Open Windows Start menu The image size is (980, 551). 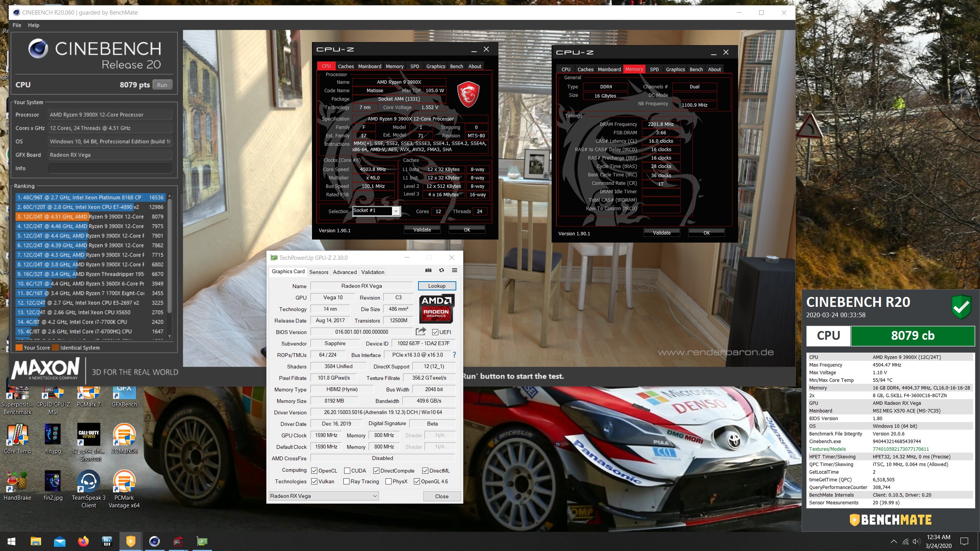coord(11,541)
